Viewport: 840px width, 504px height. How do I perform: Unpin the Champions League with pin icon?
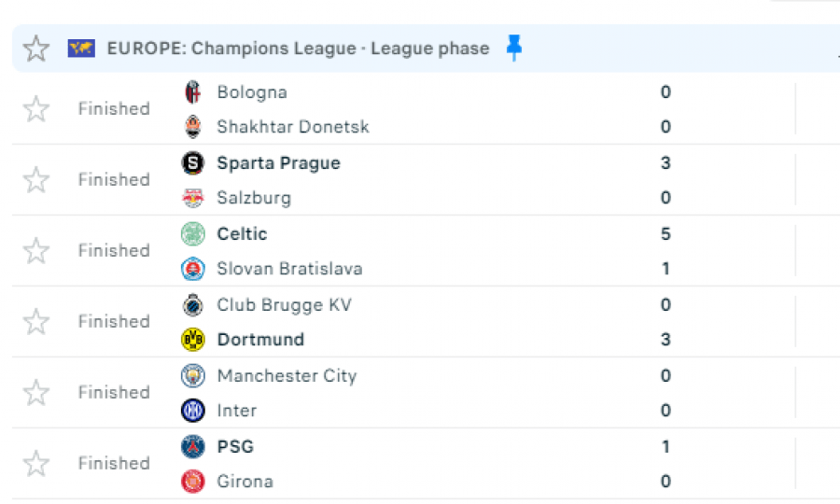pyautogui.click(x=514, y=48)
